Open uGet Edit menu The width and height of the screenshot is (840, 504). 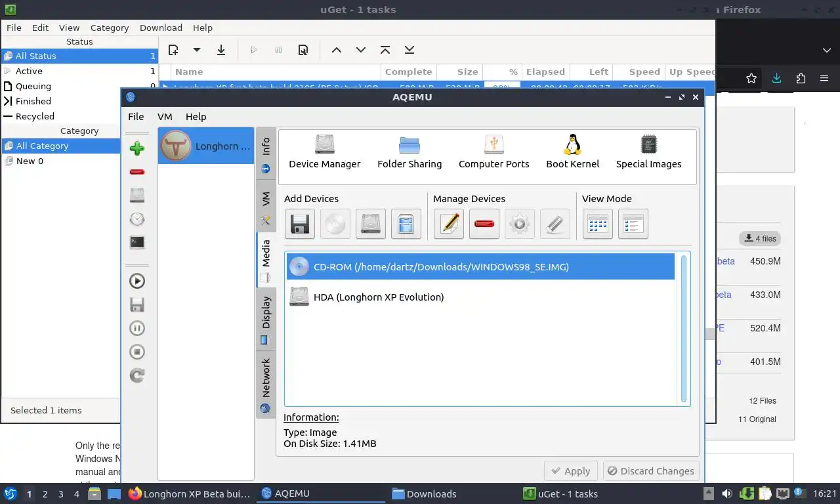pos(41,28)
